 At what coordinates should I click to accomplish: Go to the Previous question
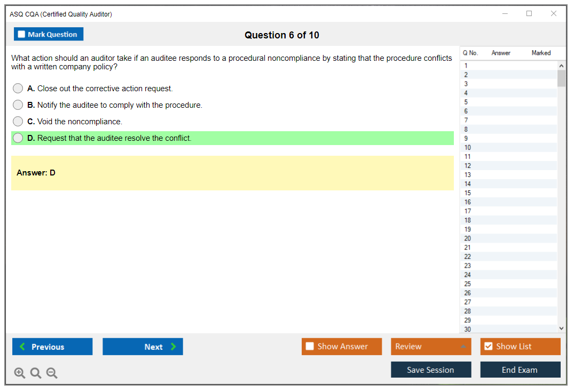[52, 347]
